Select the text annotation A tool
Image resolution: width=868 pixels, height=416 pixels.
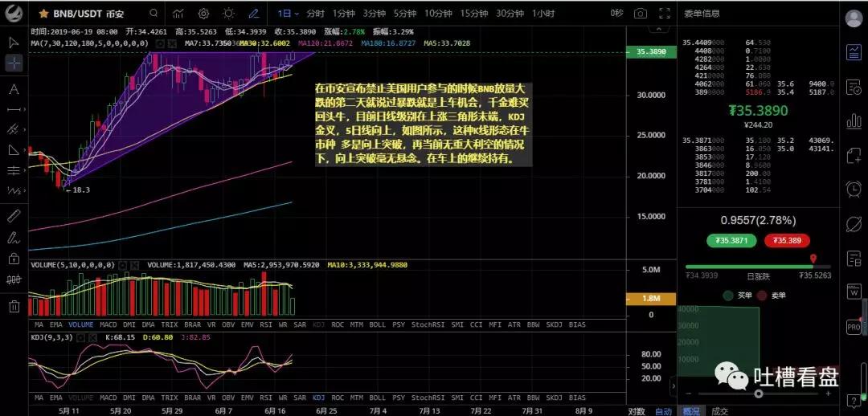pyautogui.click(x=14, y=90)
